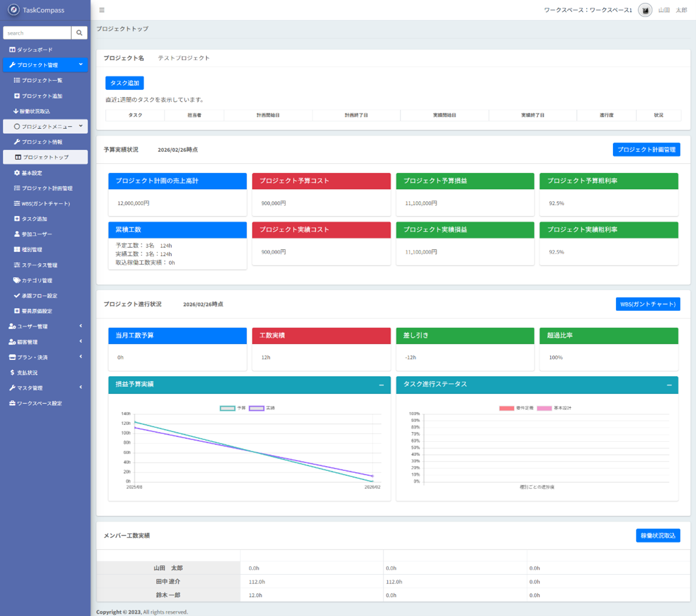Viewport: 696px width, 616px height.
Task: Click the プロジェクト計画管理 button
Action: point(646,149)
